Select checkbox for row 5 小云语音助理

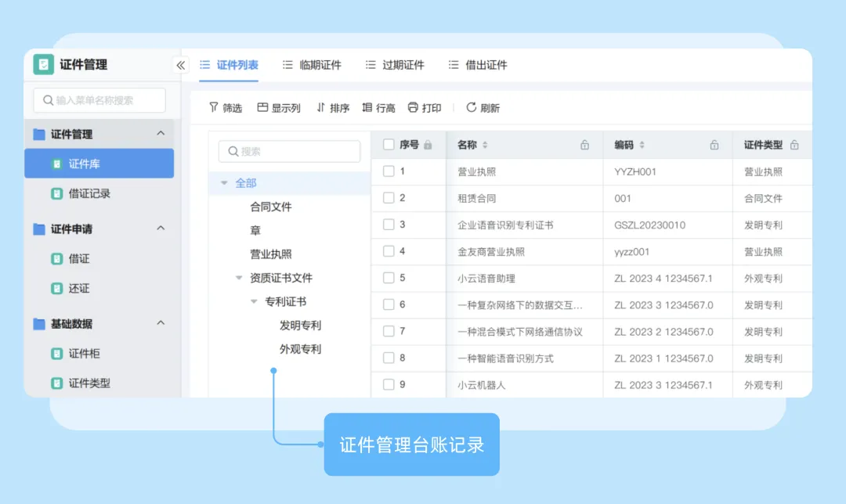[x=389, y=278]
